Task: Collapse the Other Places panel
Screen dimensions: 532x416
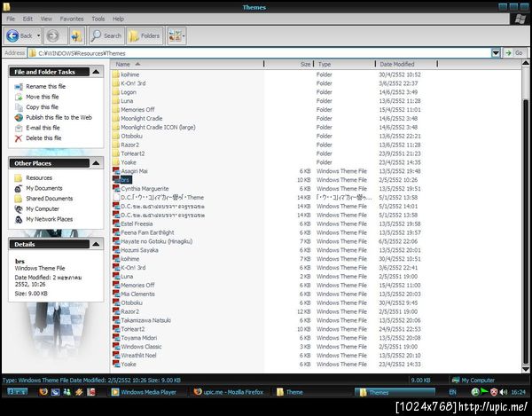Action: (96, 163)
